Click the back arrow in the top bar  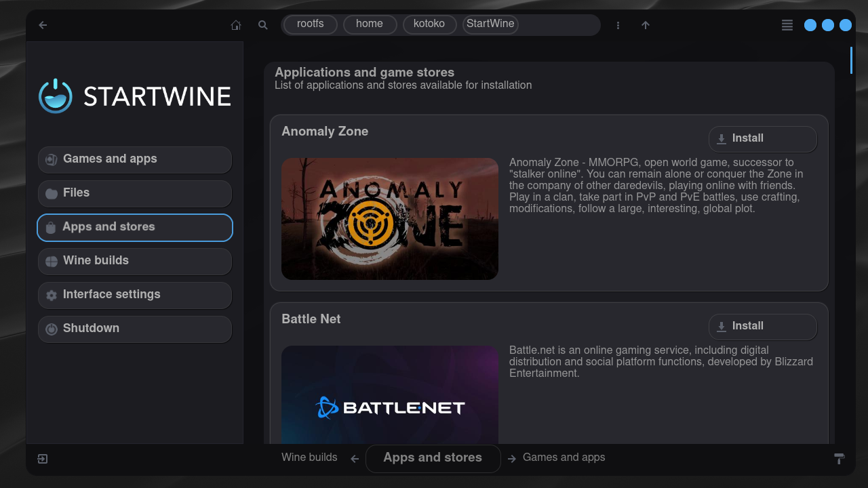tap(43, 25)
